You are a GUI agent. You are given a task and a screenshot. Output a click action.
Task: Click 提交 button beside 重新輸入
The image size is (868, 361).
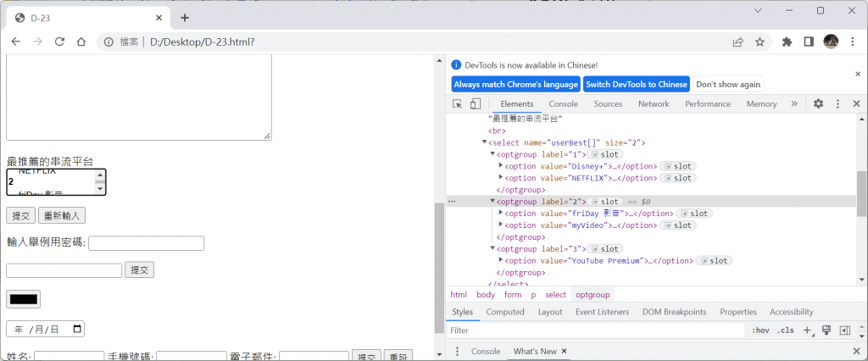21,215
